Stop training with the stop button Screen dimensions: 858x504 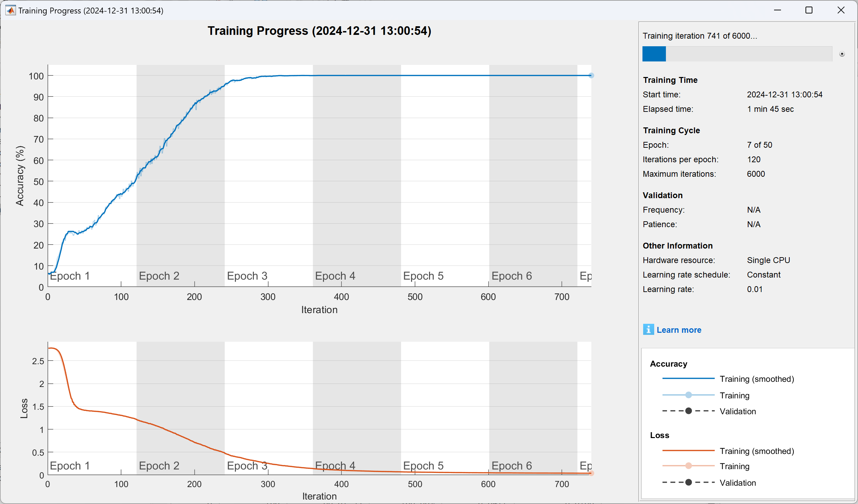(x=842, y=54)
